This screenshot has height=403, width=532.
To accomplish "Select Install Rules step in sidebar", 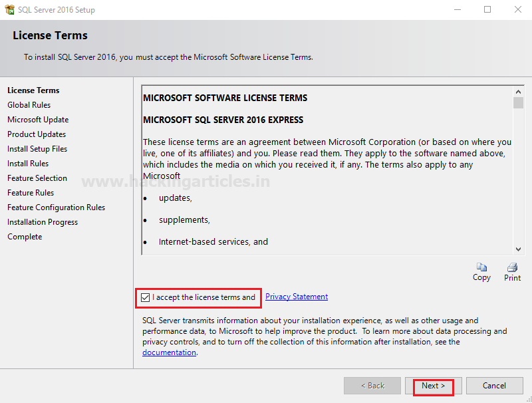I will (x=28, y=164).
